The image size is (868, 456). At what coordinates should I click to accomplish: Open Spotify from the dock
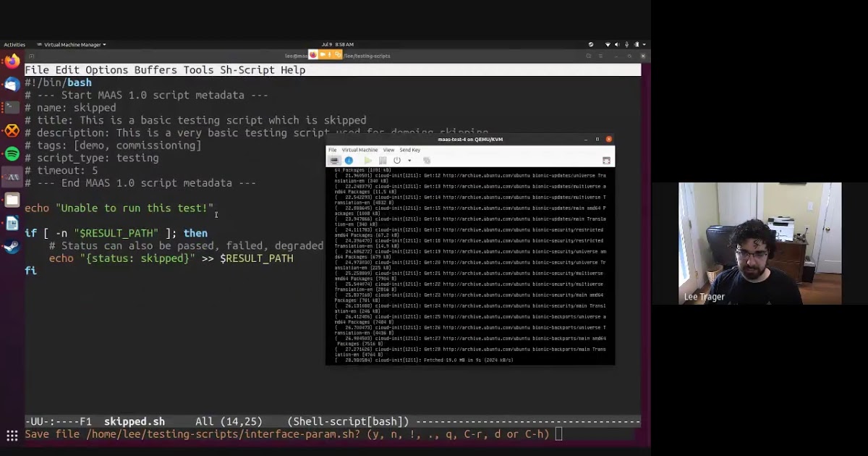(x=12, y=153)
